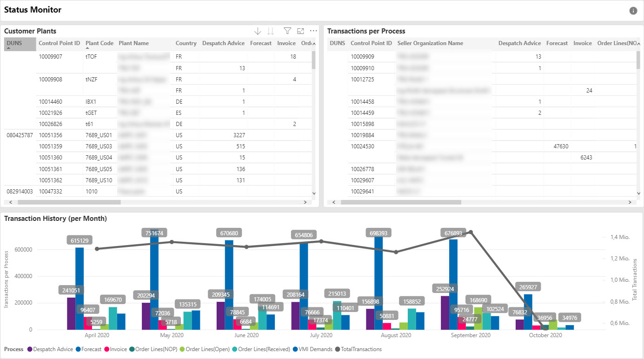This screenshot has height=359, width=644.
Task: Open the filter funnel icon on Customer Plants
Action: point(287,31)
